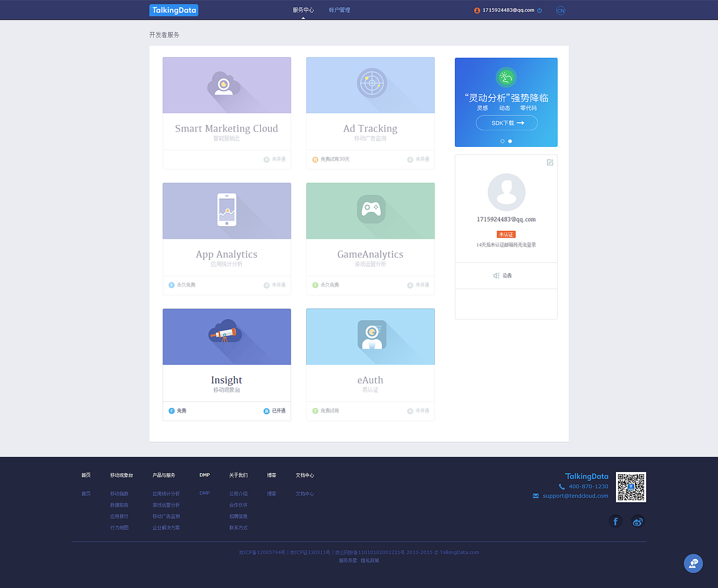The width and height of the screenshot is (718, 588).
Task: Click the 未开通 status on GameAnalytics
Action: coord(418,285)
